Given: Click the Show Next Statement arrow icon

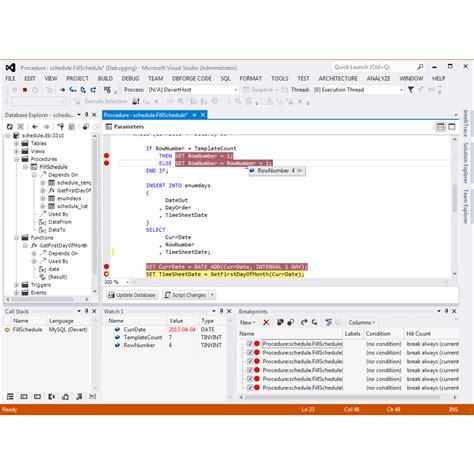Looking at the screenshot, I should pos(62,90).
